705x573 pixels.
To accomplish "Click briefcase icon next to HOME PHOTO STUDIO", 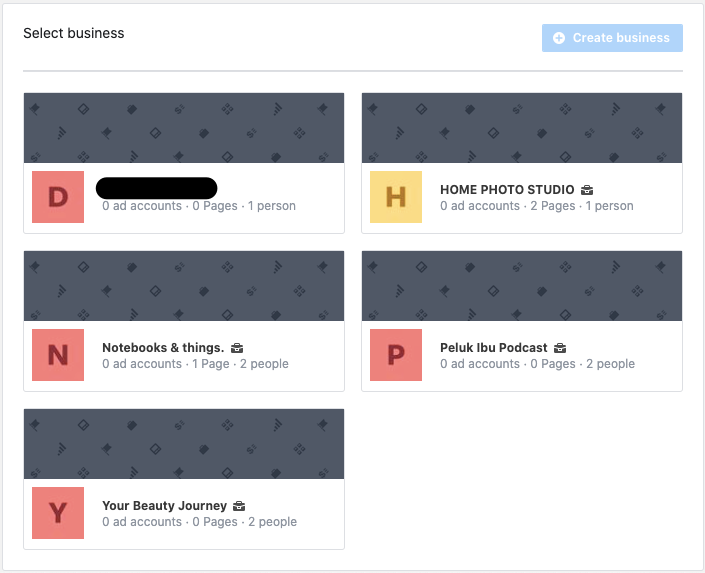I will 587,190.
